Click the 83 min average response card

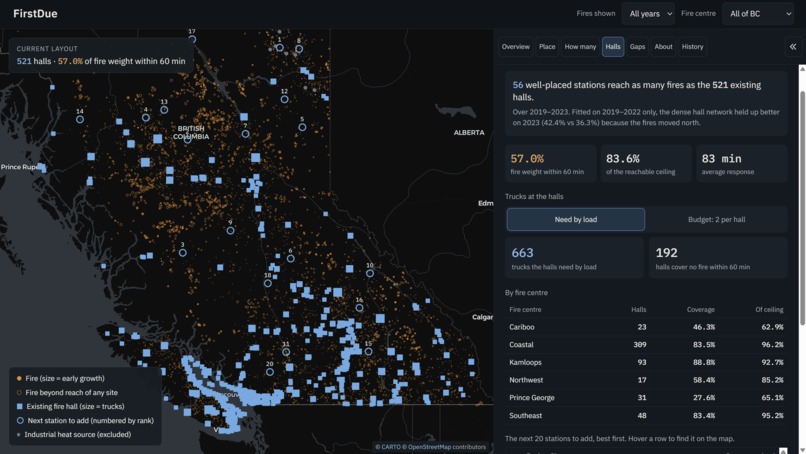click(x=742, y=164)
